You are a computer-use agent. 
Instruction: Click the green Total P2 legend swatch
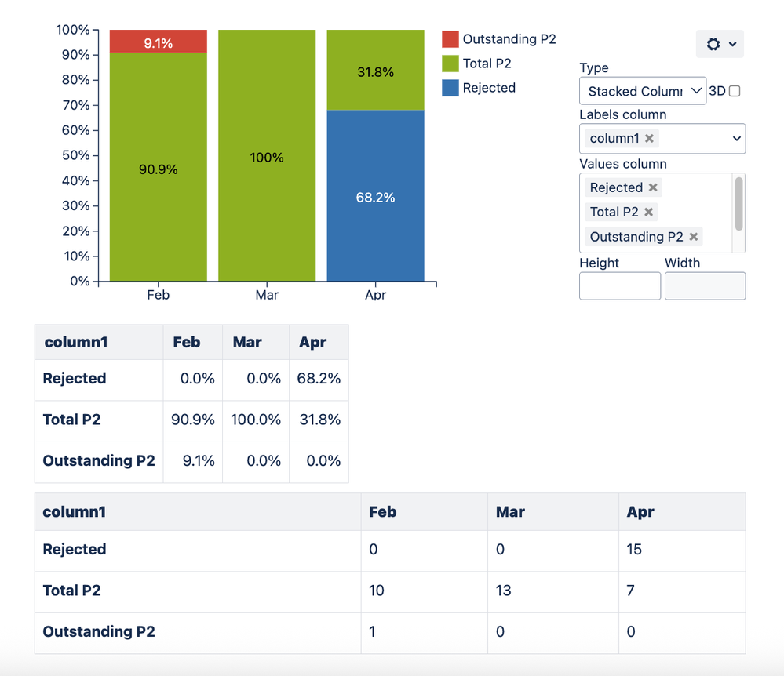[x=450, y=64]
